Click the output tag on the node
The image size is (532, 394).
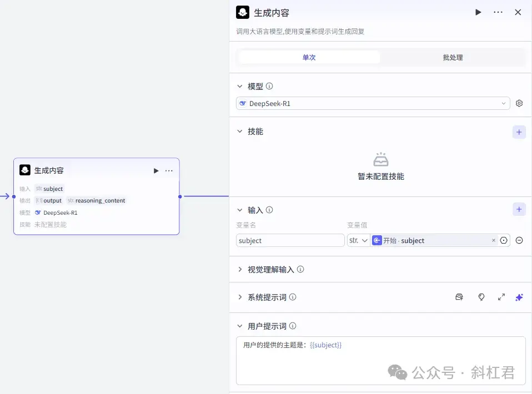(x=49, y=200)
